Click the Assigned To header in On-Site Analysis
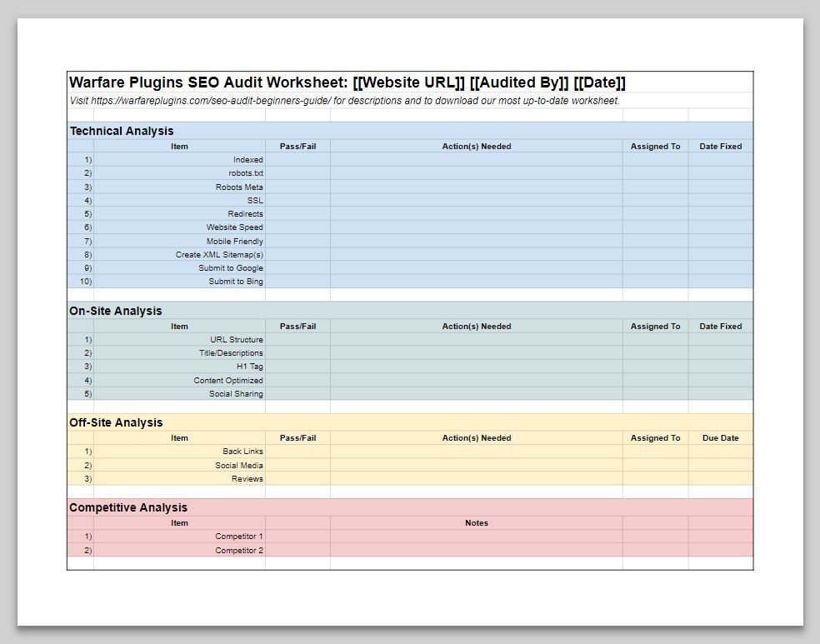The image size is (820, 644). [x=656, y=326]
